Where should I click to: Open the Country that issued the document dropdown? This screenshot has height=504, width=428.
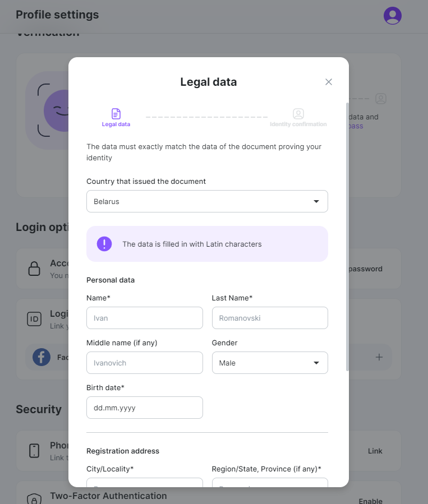coord(207,201)
